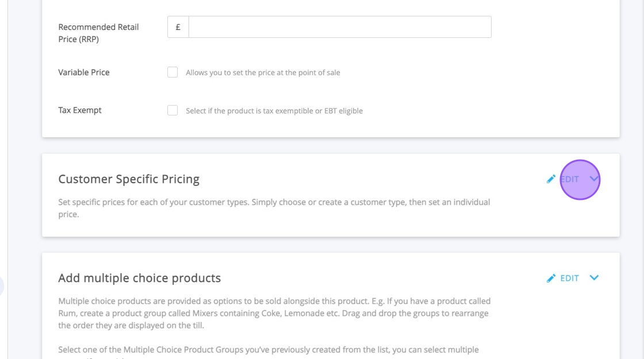Click the Add multiple choice products heading

click(139, 278)
